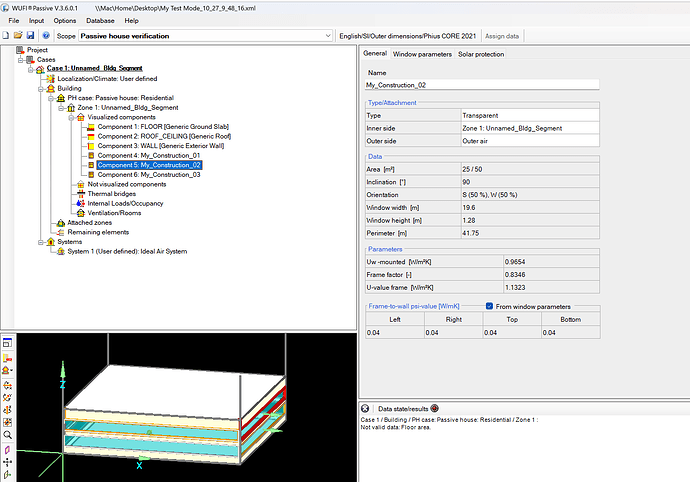Open the dropdown arrow beside the house view icon

click(x=11, y=370)
